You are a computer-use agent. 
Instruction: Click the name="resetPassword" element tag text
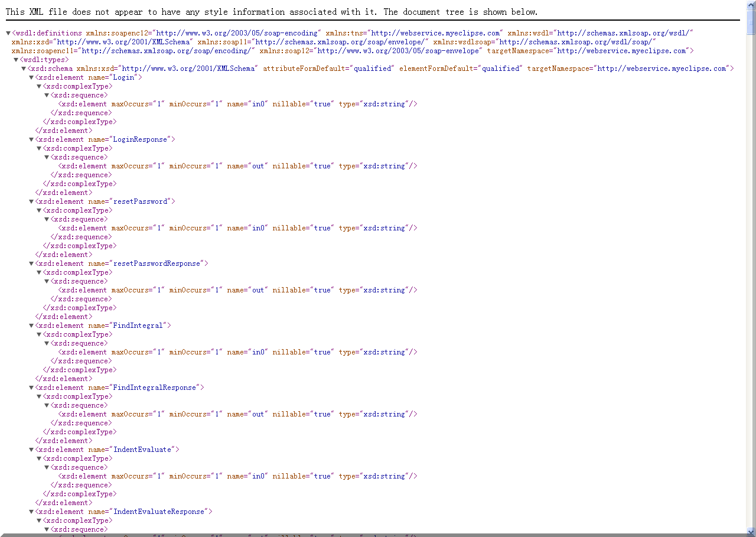coord(105,201)
